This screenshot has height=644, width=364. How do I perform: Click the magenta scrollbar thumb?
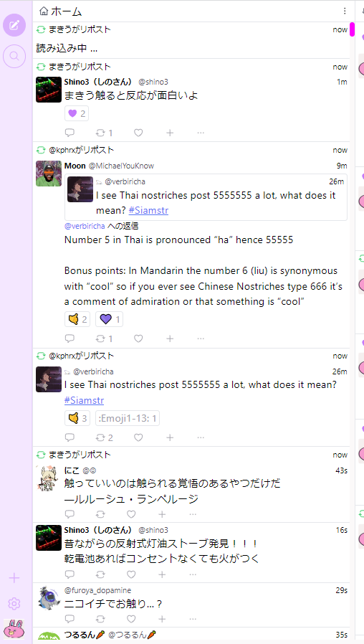tap(352, 29)
